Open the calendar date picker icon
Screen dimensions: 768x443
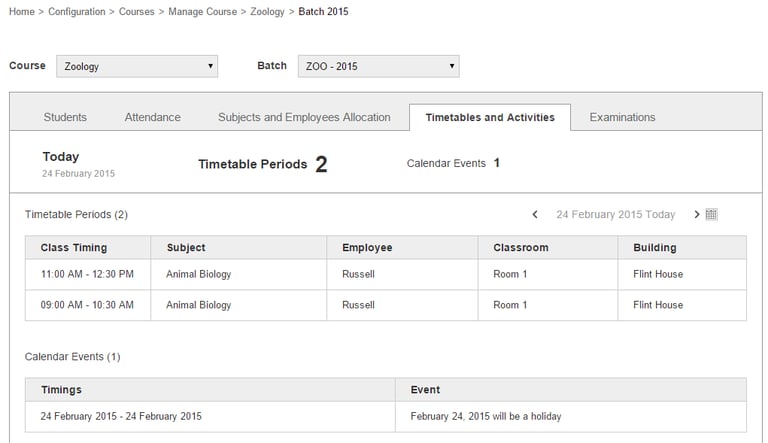pos(712,214)
